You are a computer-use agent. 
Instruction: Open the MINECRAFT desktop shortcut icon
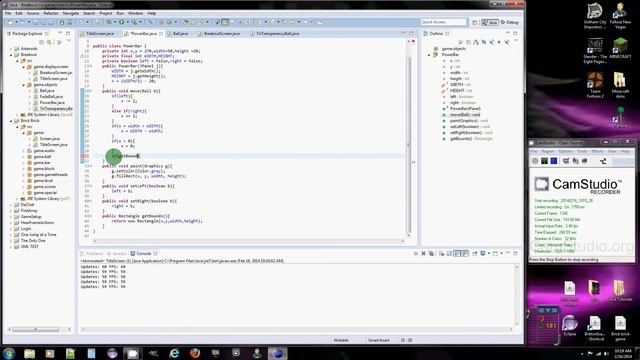point(620,48)
